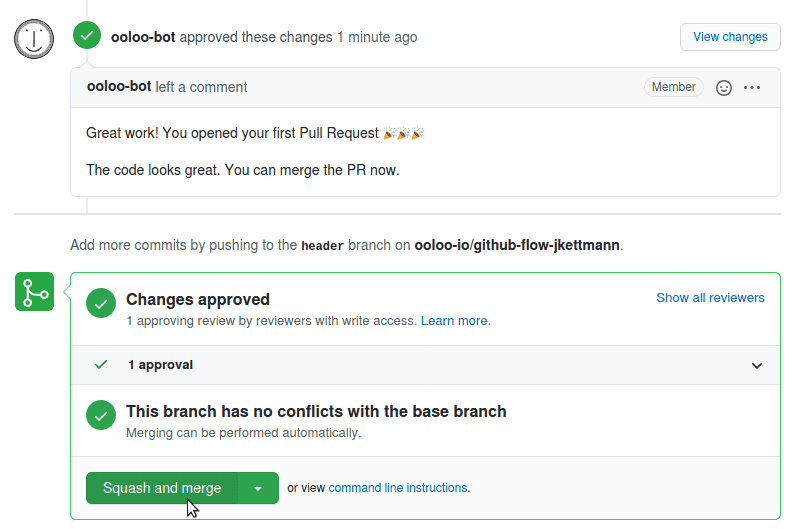Click ooloo-bot name in comment header
This screenshot has height=529, width=799.
tap(119, 87)
